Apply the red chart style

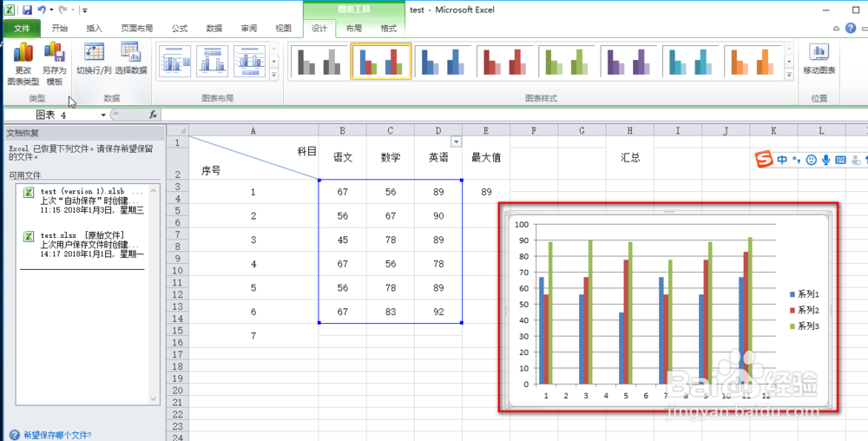(505, 62)
